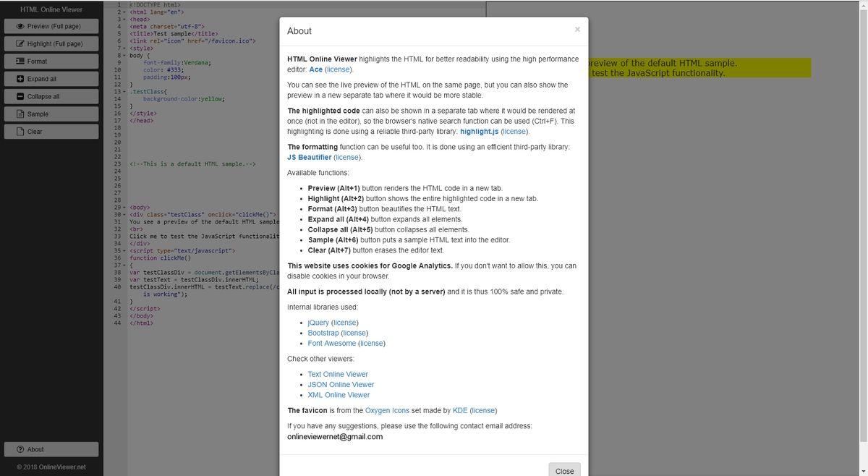Click the HTML Online Viewer sidebar title

51,9
